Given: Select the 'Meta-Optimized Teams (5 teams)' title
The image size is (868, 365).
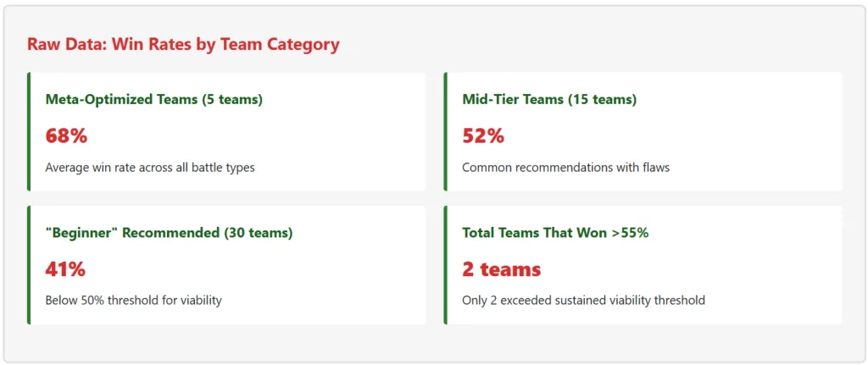Looking at the screenshot, I should [153, 99].
